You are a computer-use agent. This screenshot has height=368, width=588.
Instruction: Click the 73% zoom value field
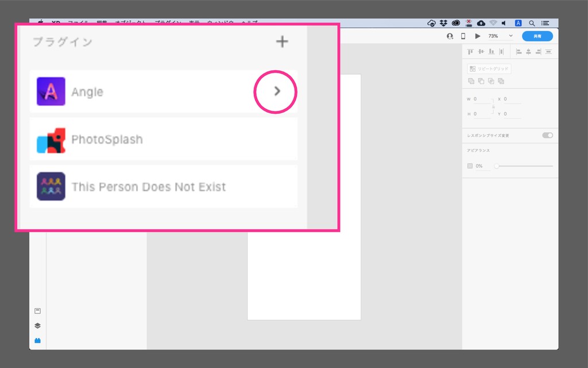[493, 36]
